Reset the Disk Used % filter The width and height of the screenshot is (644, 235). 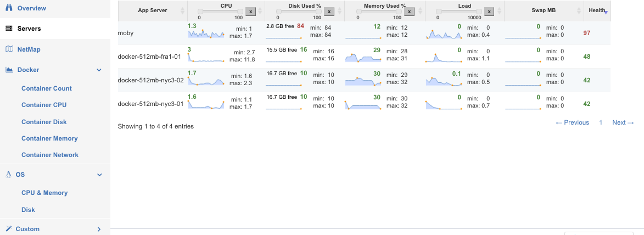click(x=328, y=12)
